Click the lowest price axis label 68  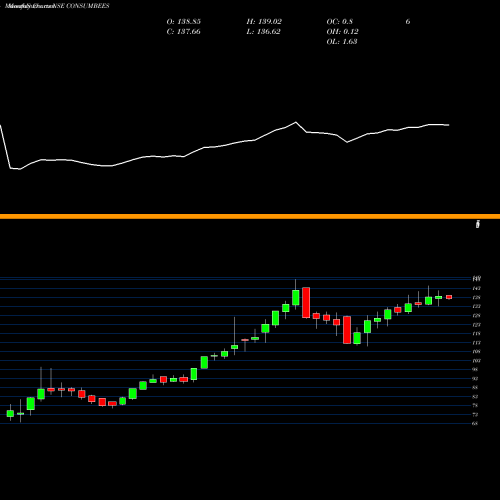pyautogui.click(x=475, y=423)
